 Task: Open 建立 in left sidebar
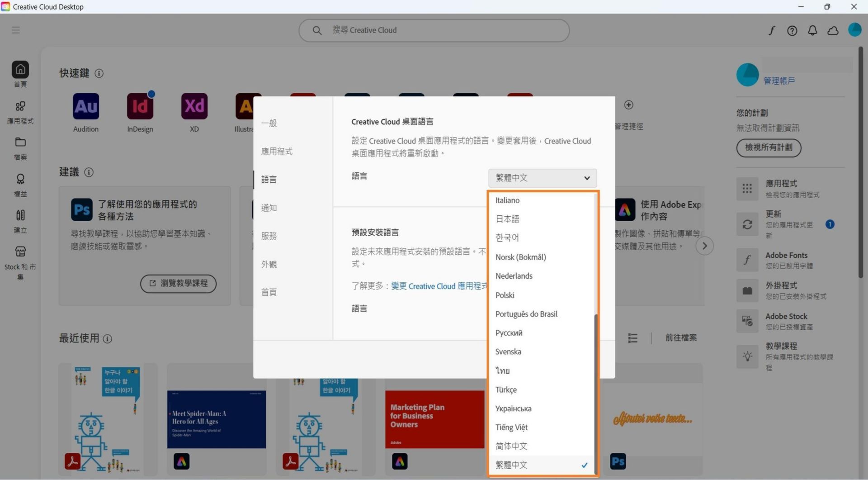[20, 221]
